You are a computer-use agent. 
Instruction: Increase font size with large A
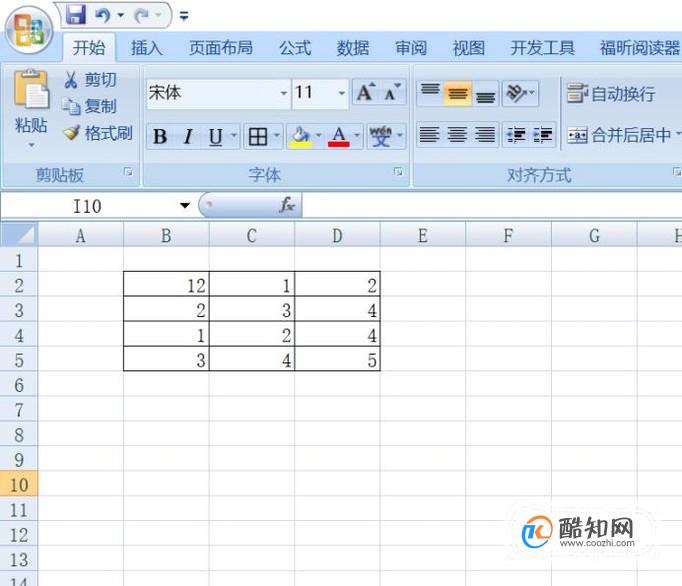click(x=365, y=92)
